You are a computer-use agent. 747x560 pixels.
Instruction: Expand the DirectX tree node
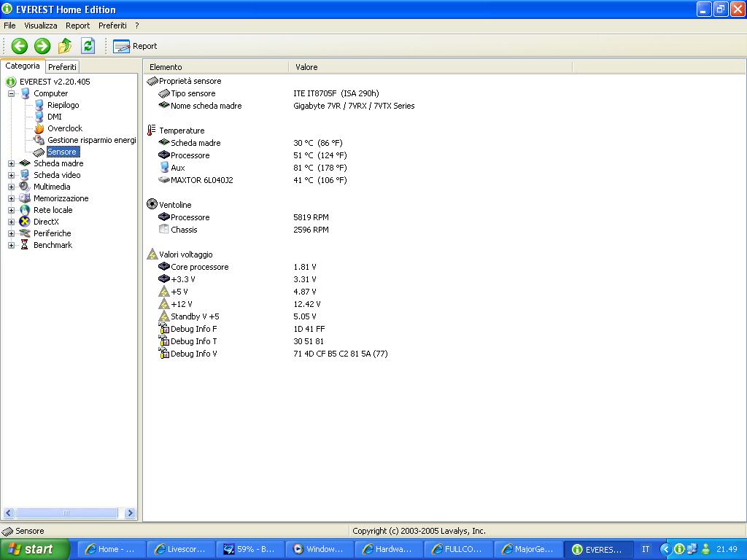click(12, 222)
